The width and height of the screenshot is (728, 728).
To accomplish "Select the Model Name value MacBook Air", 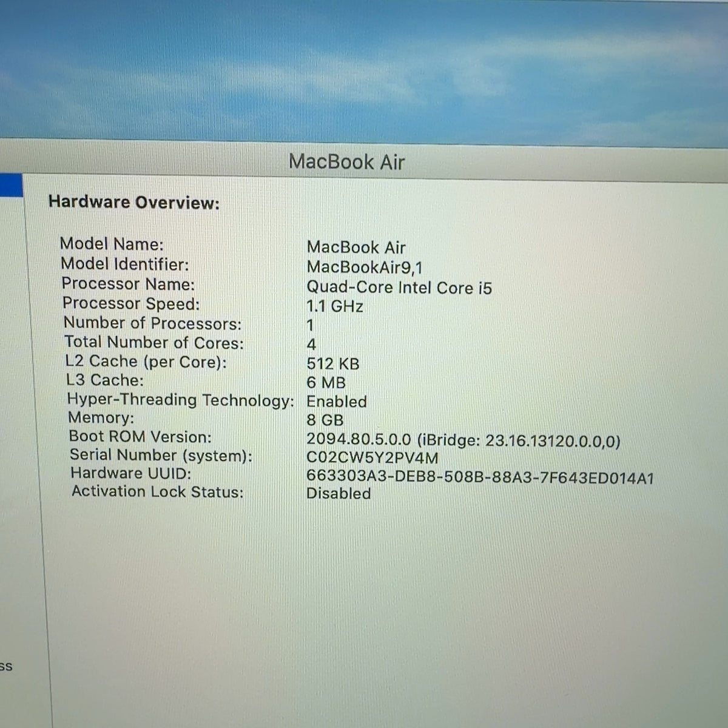I will point(356,247).
